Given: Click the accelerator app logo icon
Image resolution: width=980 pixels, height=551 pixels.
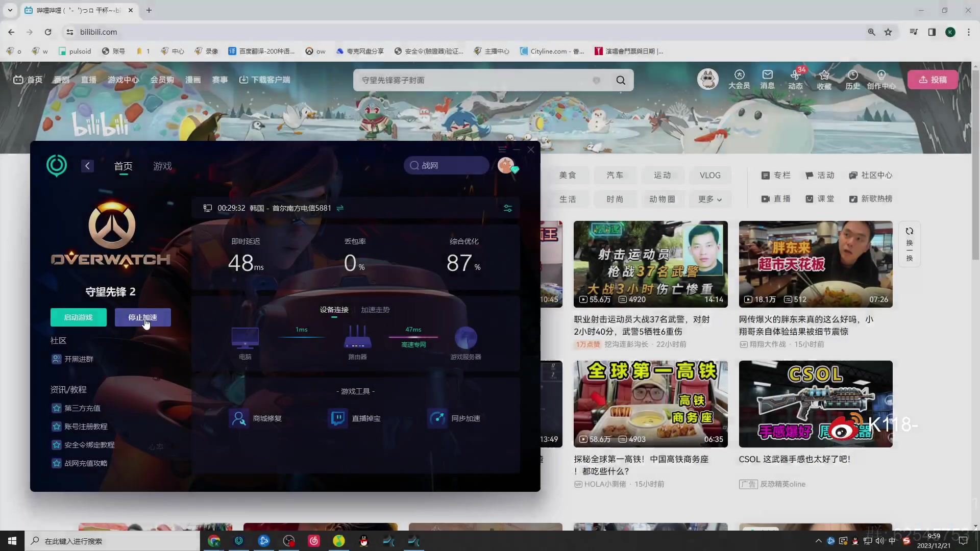Looking at the screenshot, I should (57, 165).
